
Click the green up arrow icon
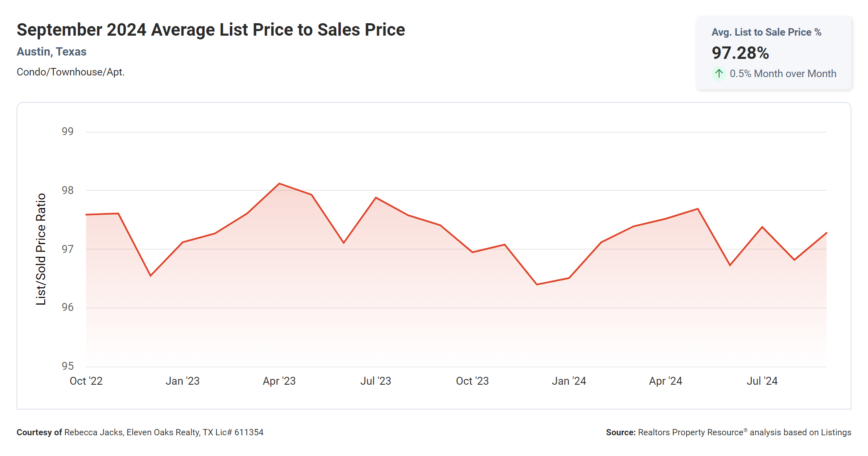[719, 74]
